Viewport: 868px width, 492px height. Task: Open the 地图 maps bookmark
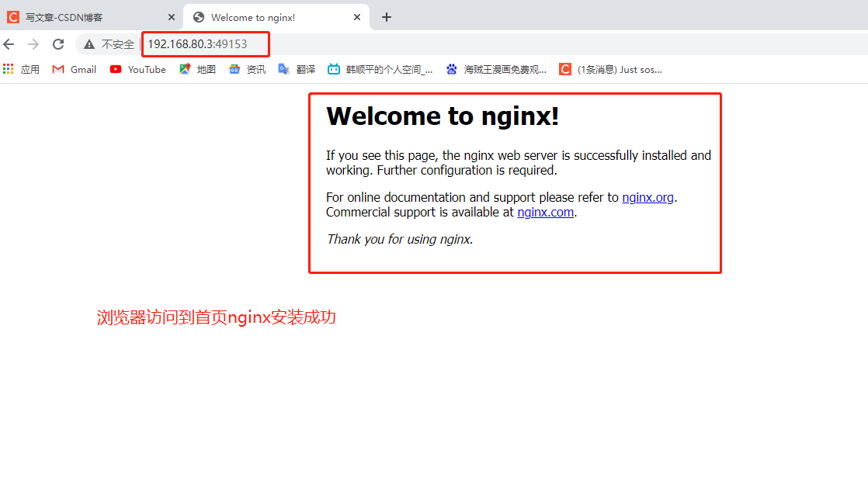pos(197,69)
